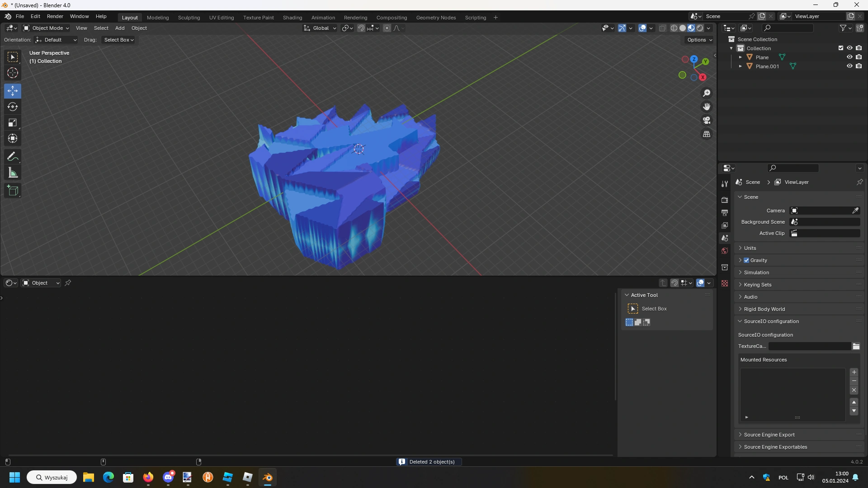This screenshot has width=868, height=488.
Task: Toggle Collection exclude checkbox in outliner
Action: coord(841,48)
